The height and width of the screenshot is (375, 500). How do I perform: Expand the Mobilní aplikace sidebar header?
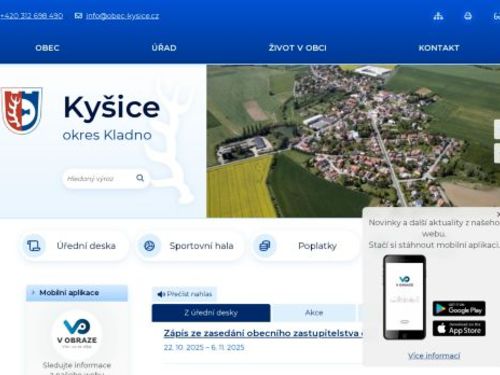coord(77,293)
